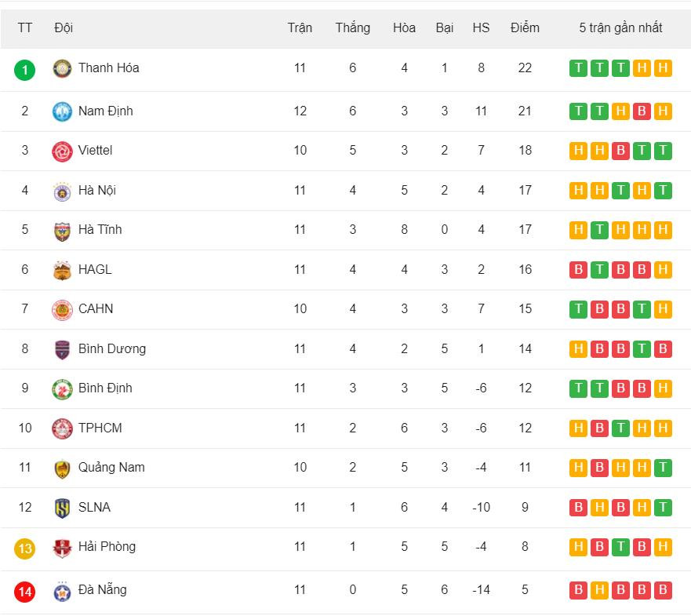Click the HAGL team emblem
The width and height of the screenshot is (691, 616).
62,271
